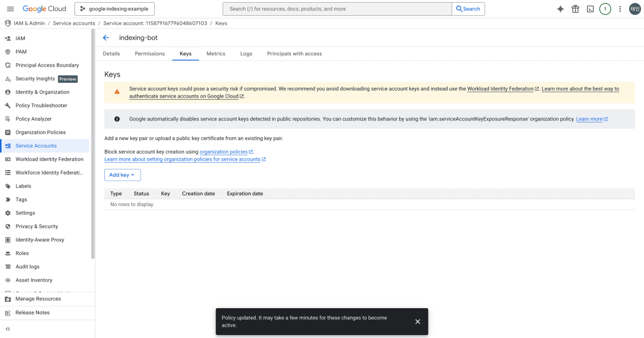Open the three-dot settings and utilities menu
The image size is (644, 338).
coord(620,9)
